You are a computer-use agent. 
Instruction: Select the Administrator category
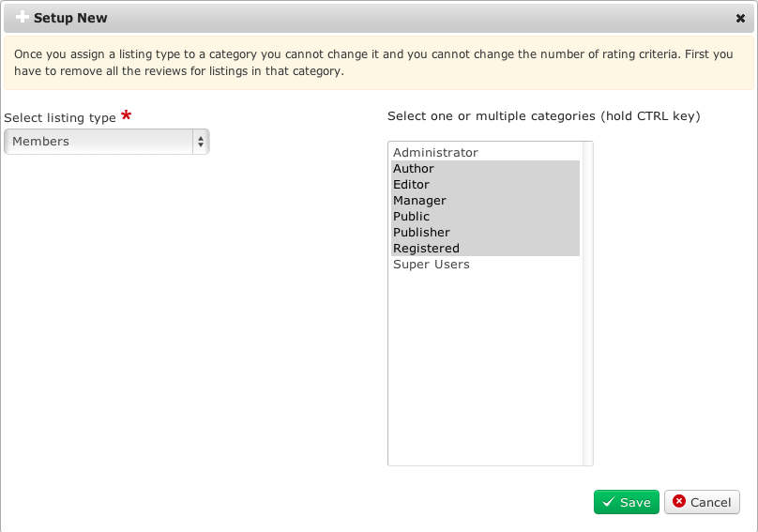click(435, 152)
